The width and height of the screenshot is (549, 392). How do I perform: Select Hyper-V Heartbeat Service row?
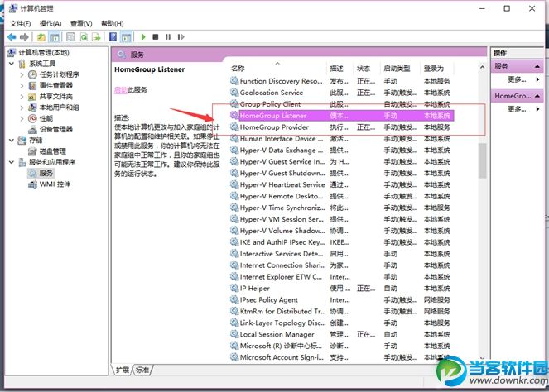[x=341, y=184]
